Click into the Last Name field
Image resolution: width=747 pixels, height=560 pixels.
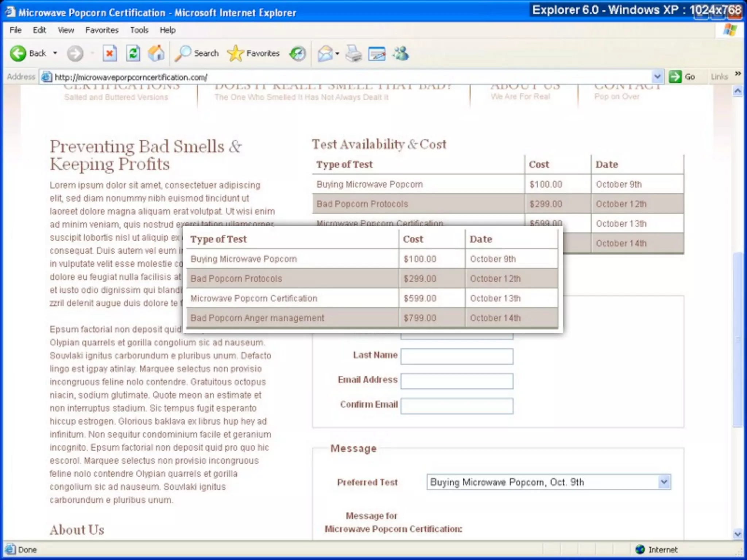click(457, 356)
